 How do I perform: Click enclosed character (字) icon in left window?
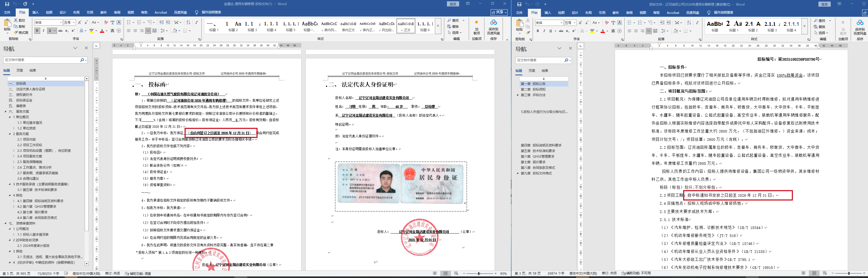[x=119, y=31]
